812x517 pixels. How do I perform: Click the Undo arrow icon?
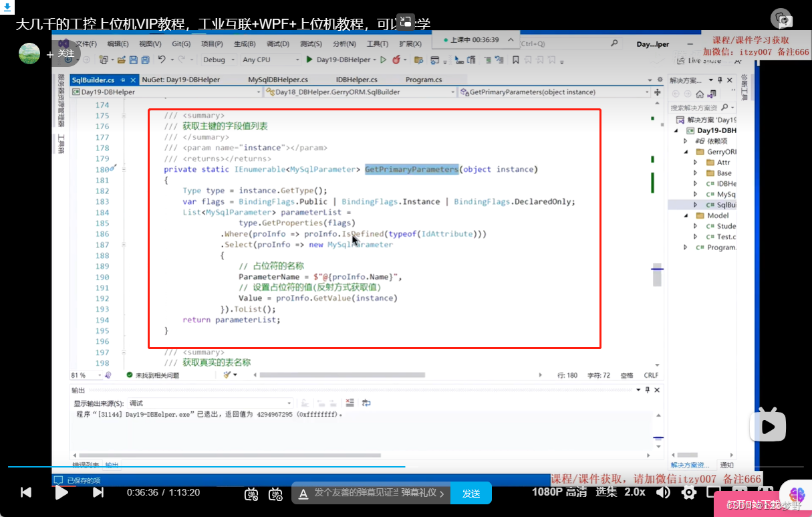(x=162, y=60)
